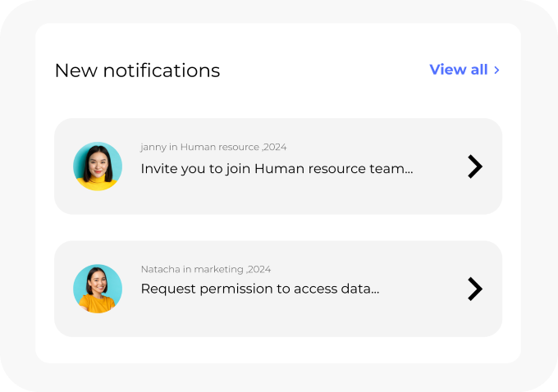Viewport: 558px width, 392px height.
Task: Expand the data access request arrow
Action: tap(474, 289)
